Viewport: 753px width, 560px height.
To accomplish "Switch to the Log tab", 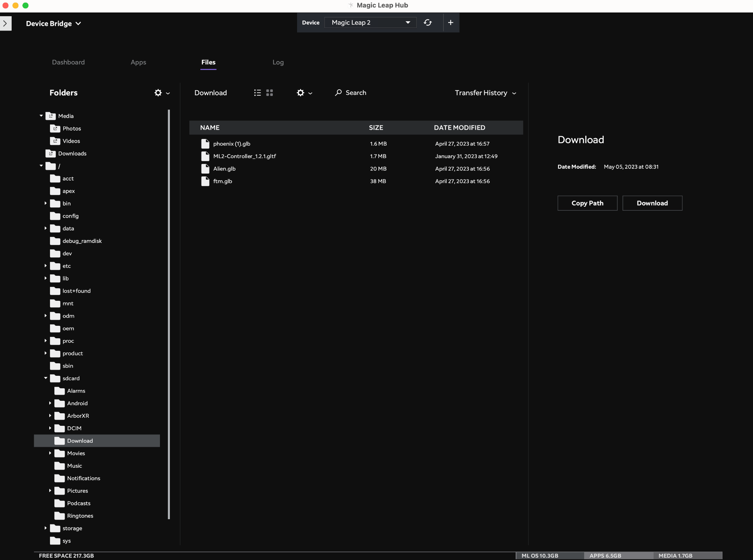I will tap(278, 62).
